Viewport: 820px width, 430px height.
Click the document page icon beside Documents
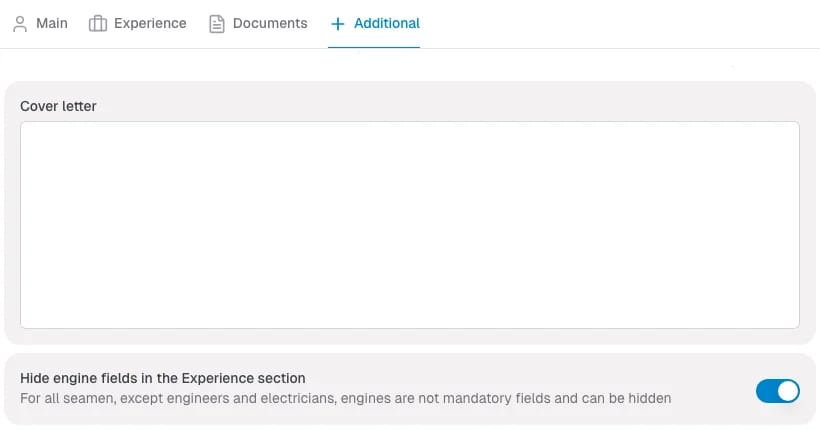[x=216, y=24]
